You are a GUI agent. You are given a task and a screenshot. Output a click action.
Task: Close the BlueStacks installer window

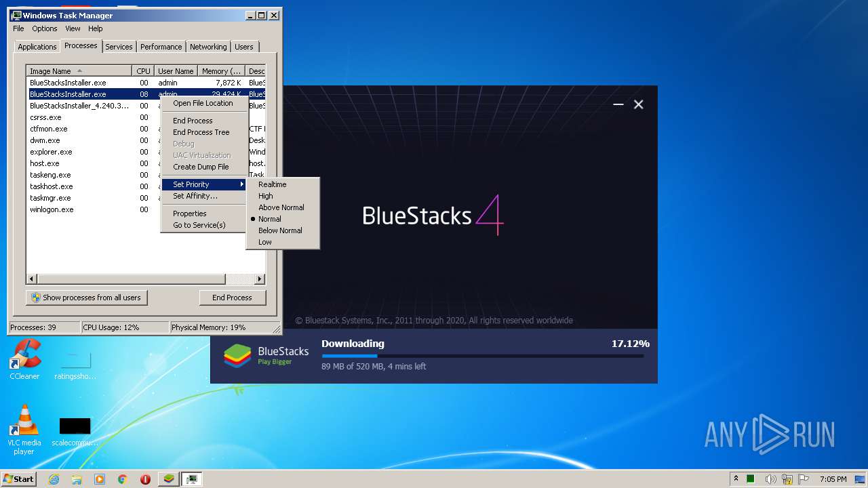(x=638, y=104)
